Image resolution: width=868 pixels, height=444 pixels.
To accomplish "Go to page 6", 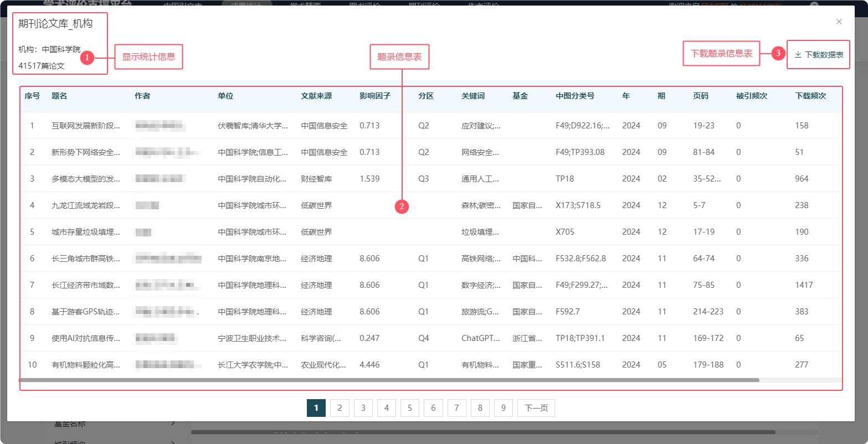I will pos(433,408).
